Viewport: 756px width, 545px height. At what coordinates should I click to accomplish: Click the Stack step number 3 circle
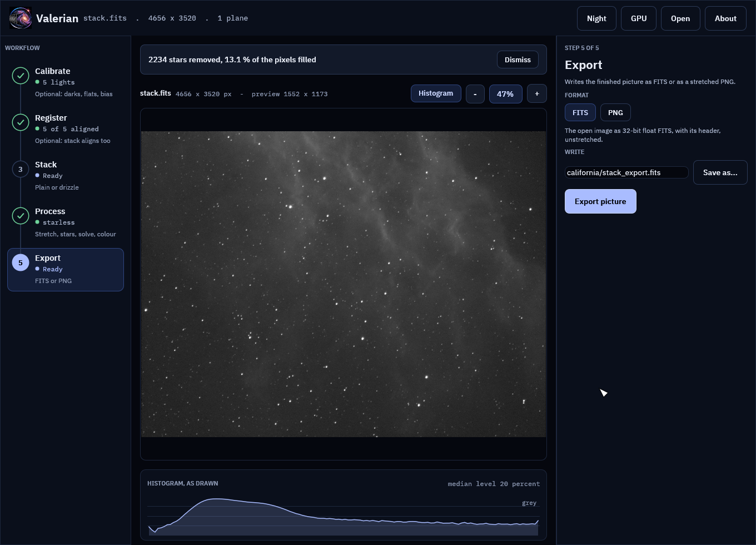coord(21,169)
